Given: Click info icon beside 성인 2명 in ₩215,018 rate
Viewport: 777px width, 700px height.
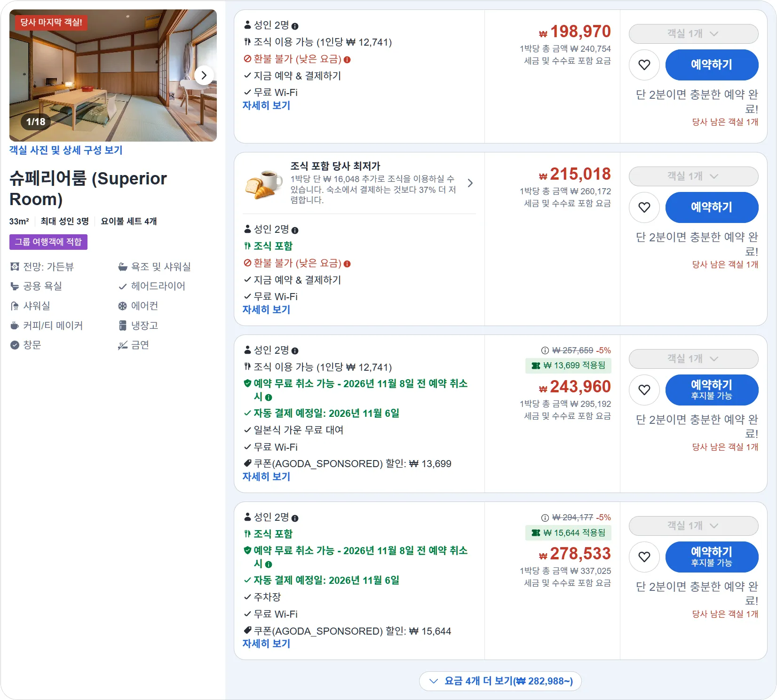Looking at the screenshot, I should click(295, 231).
